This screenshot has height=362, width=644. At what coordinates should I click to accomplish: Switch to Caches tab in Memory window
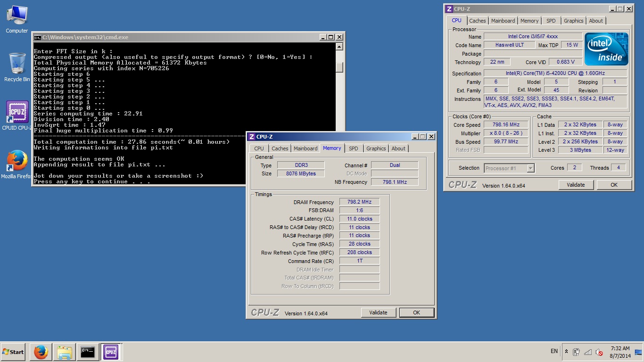[x=280, y=148]
